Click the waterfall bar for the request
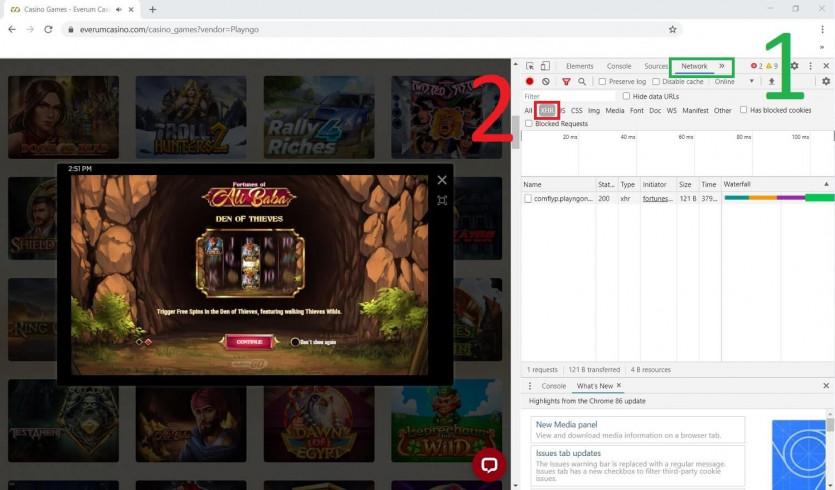 tap(779, 198)
